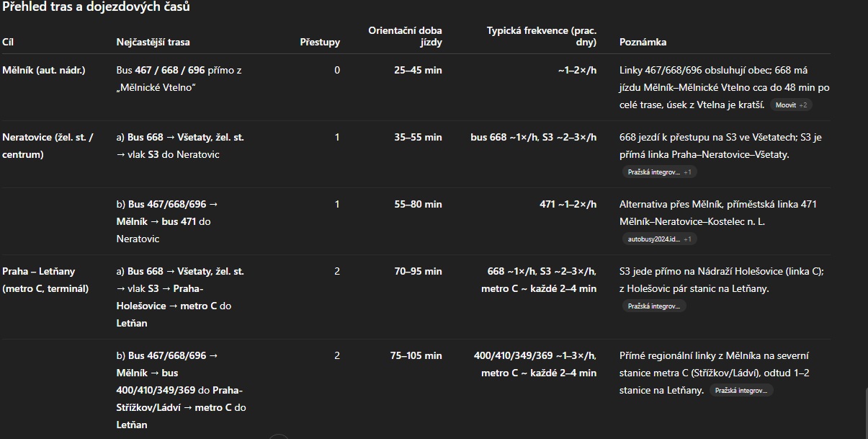The image size is (868, 439).
Task: Click the "Přehled tras a dojezdových časů" heading
Action: [96, 7]
